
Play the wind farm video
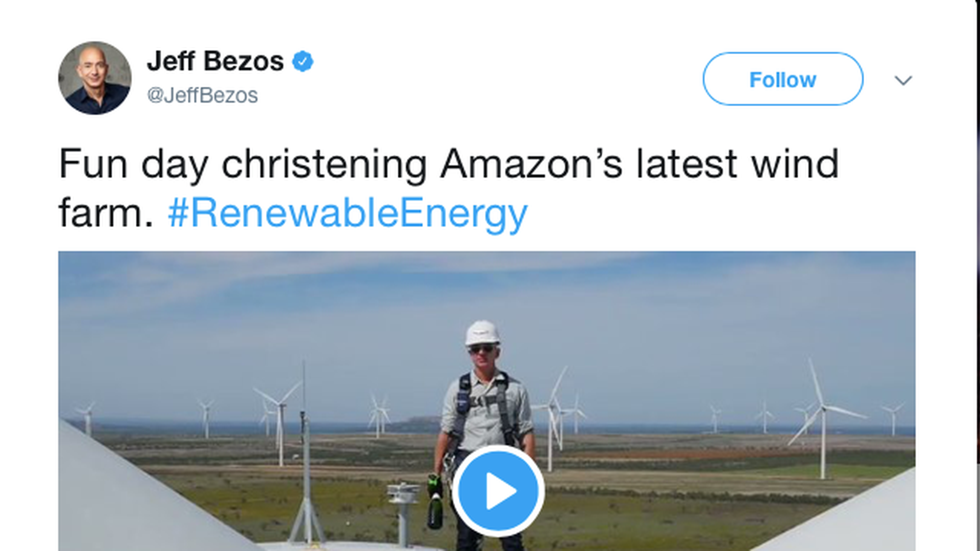(498, 491)
